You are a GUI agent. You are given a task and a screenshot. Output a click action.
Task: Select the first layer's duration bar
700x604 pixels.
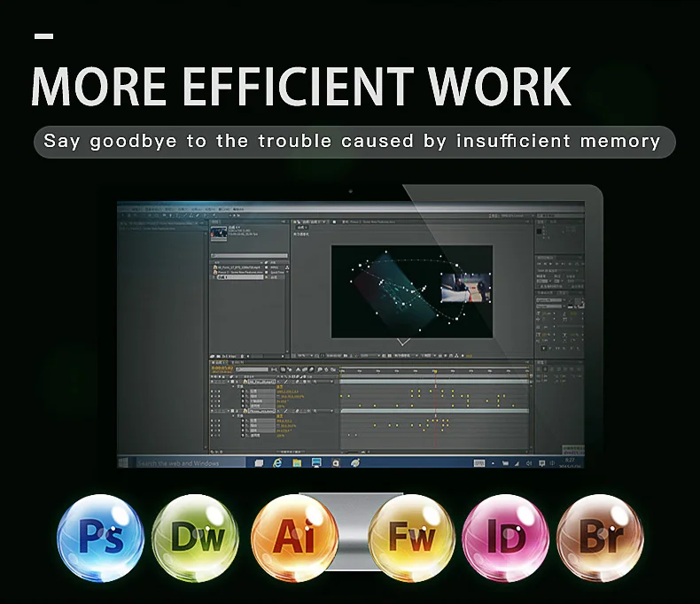coord(435,382)
